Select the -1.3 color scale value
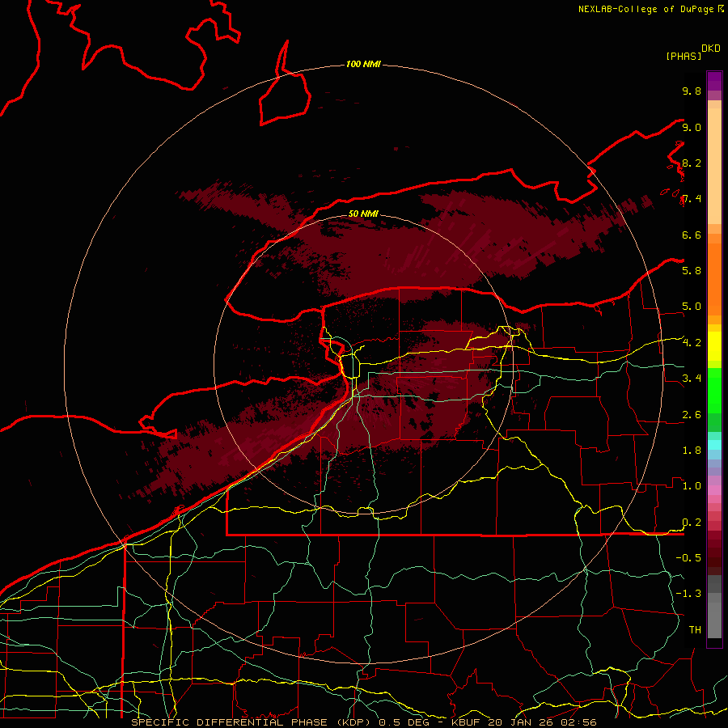The width and height of the screenshot is (728, 728). pyautogui.click(x=688, y=594)
